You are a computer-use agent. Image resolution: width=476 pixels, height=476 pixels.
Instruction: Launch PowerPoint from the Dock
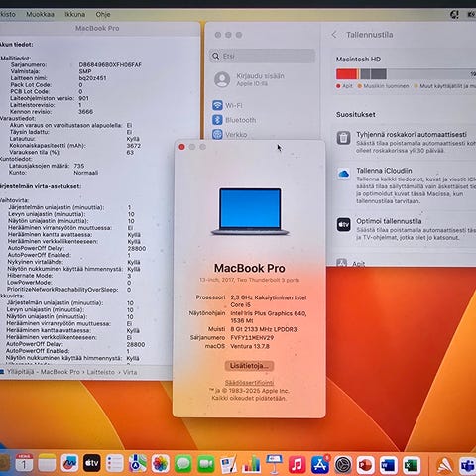coord(365,464)
